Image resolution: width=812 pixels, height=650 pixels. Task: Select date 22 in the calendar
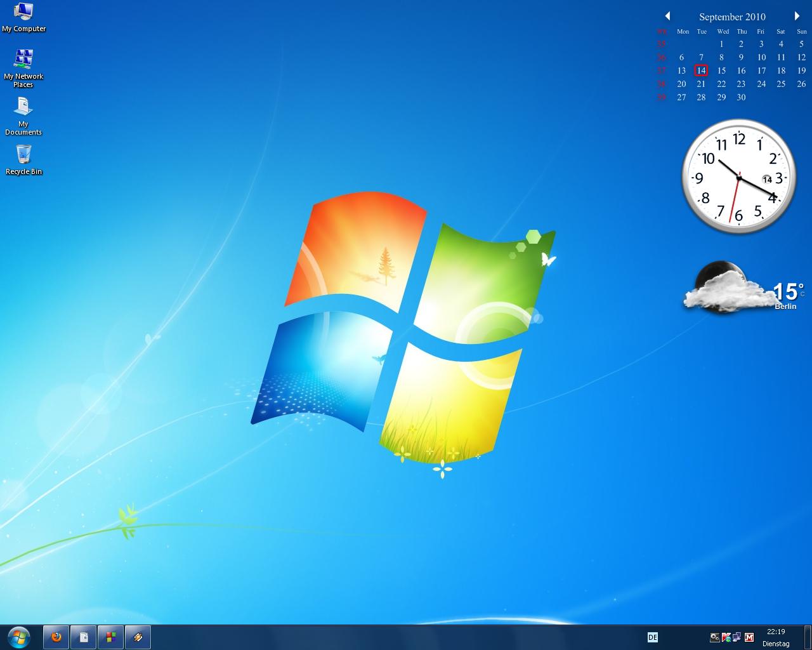click(721, 84)
